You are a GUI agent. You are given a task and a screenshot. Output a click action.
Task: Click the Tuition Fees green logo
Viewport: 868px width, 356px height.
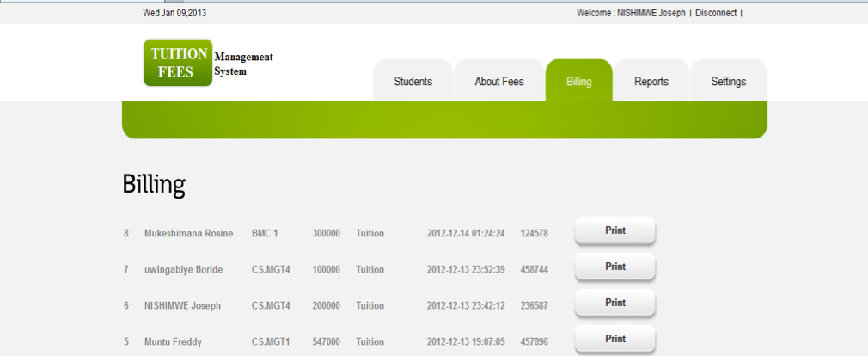point(178,63)
